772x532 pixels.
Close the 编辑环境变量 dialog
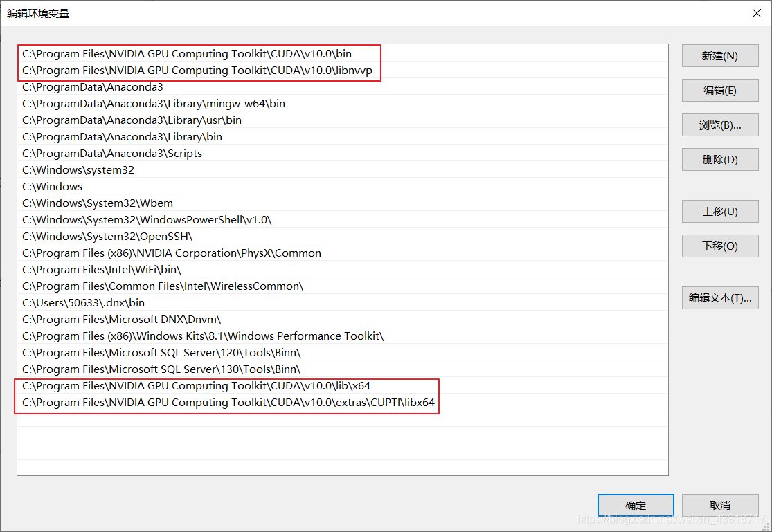(x=757, y=13)
